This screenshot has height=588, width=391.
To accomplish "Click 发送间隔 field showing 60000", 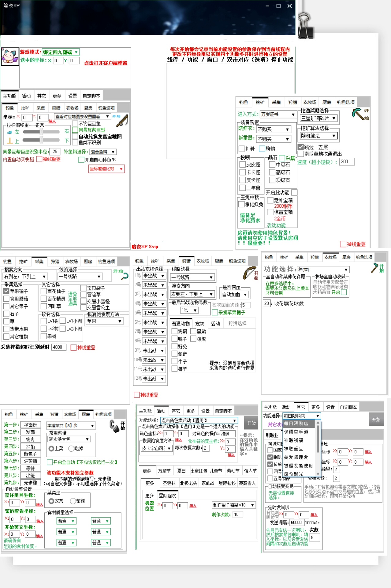I will tap(296, 522).
